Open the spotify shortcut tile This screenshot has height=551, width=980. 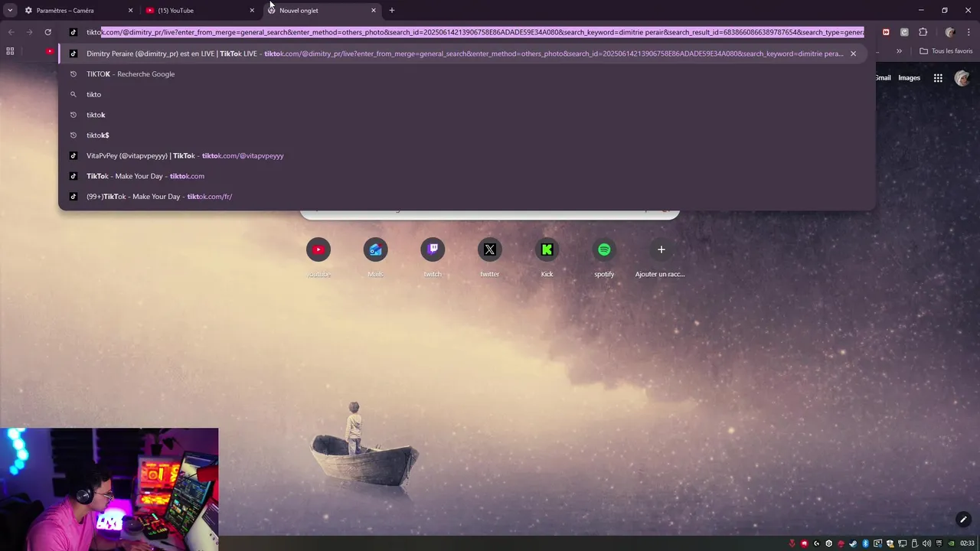tap(604, 249)
